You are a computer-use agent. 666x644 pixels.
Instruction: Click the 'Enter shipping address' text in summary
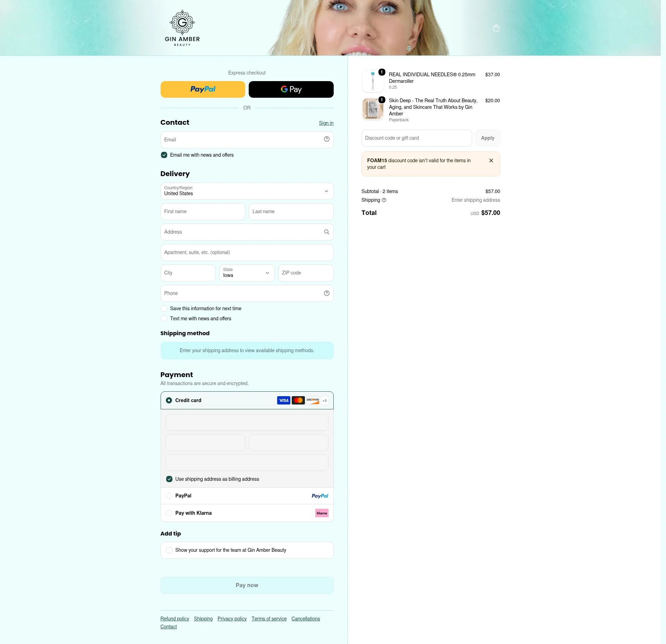tap(476, 200)
